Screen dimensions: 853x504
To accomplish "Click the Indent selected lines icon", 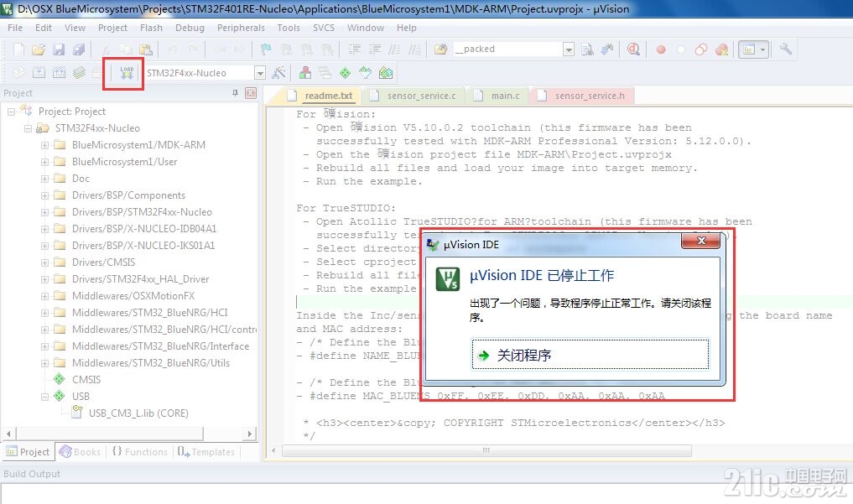I will coord(355,49).
